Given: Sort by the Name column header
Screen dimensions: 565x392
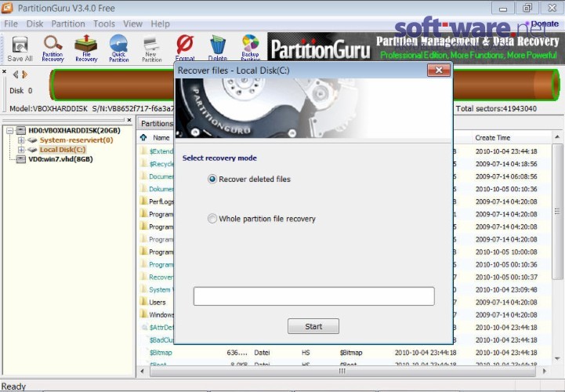Looking at the screenshot, I should (x=161, y=137).
